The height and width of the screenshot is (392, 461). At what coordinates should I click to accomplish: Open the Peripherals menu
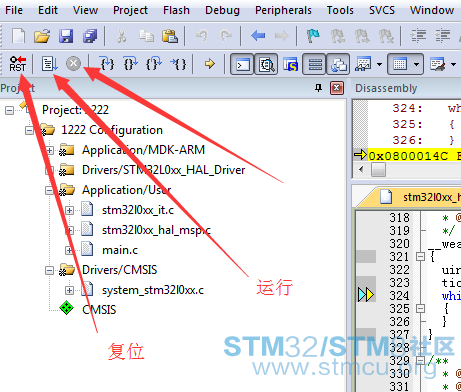283,10
